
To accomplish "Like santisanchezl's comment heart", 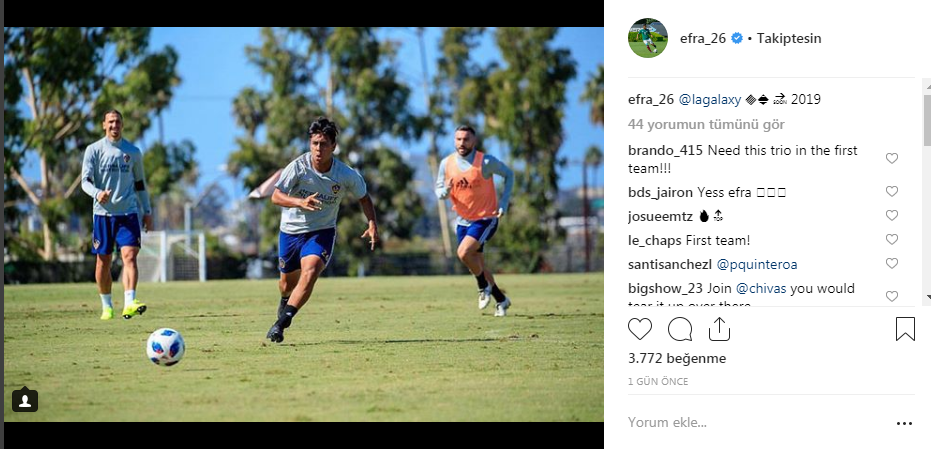I will coord(891,263).
